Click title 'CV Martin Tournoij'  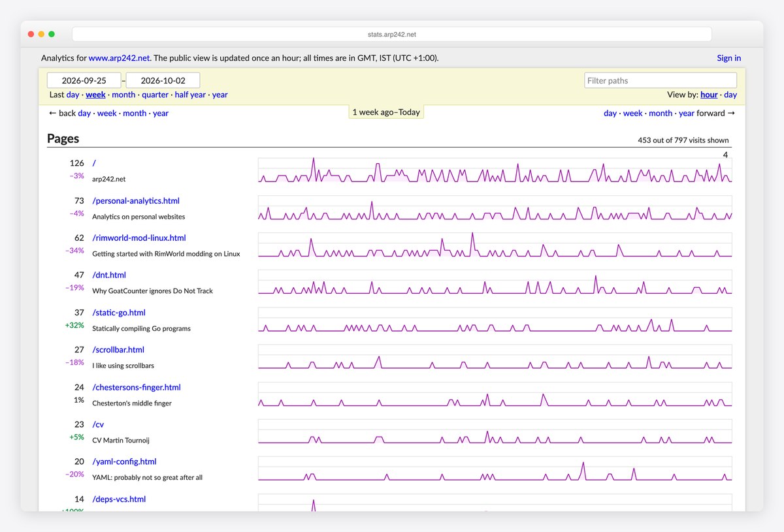pyautogui.click(x=122, y=441)
